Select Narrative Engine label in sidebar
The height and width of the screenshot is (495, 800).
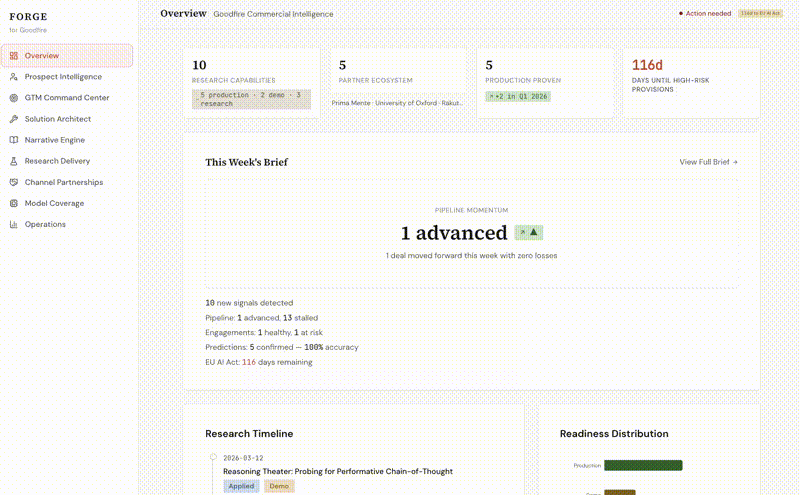coord(55,140)
